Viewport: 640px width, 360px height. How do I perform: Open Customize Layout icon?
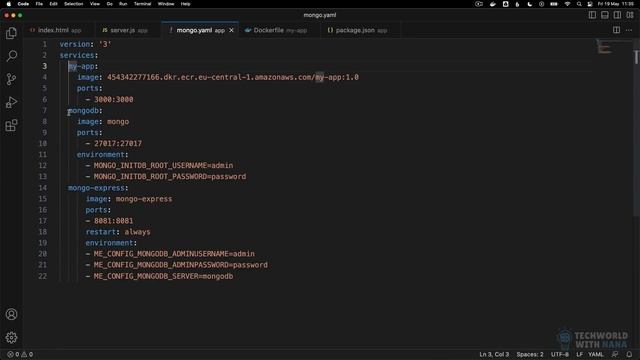[x=630, y=15]
